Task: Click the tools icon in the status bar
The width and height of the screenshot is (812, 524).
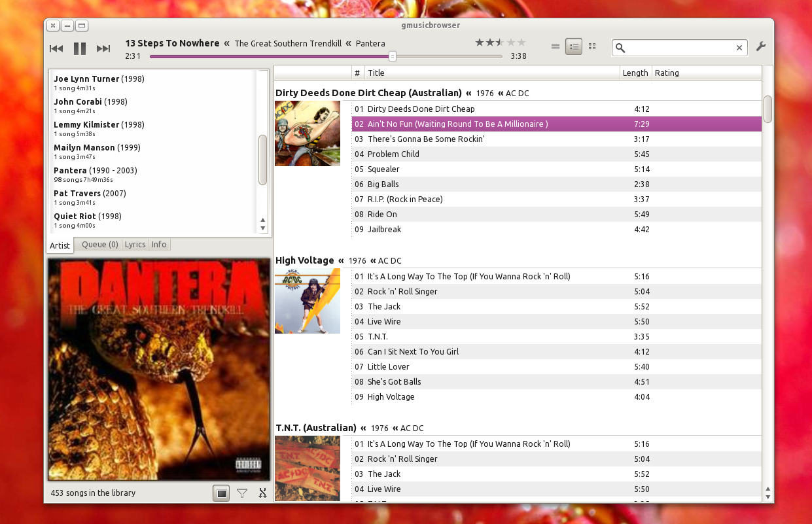Action: pos(262,493)
